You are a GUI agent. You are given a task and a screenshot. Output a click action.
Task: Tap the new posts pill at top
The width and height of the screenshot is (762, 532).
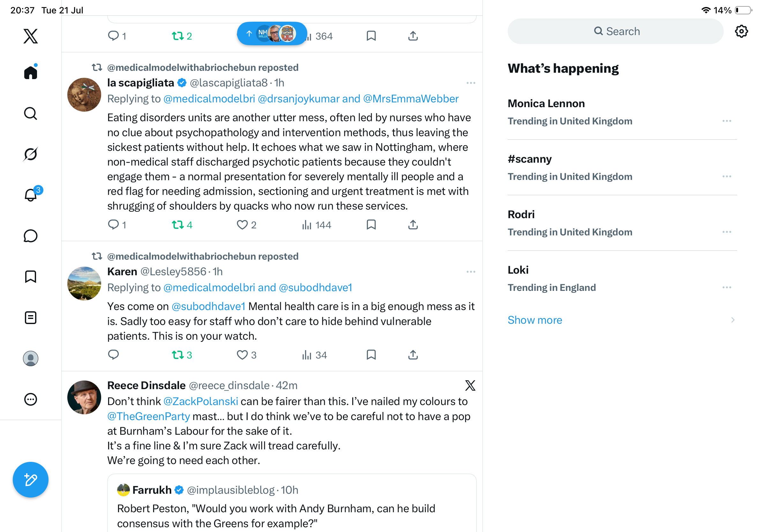pyautogui.click(x=272, y=33)
